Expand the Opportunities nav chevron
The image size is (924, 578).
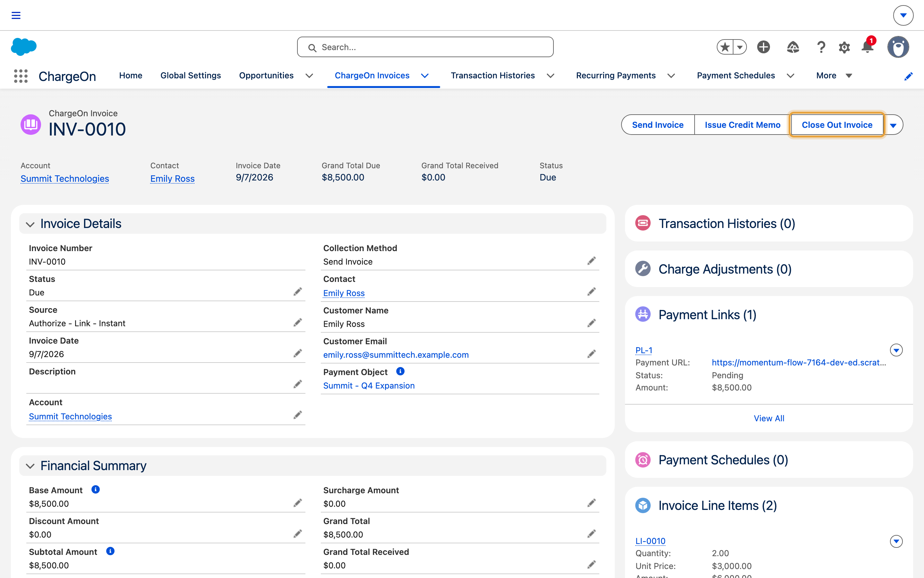click(x=309, y=76)
